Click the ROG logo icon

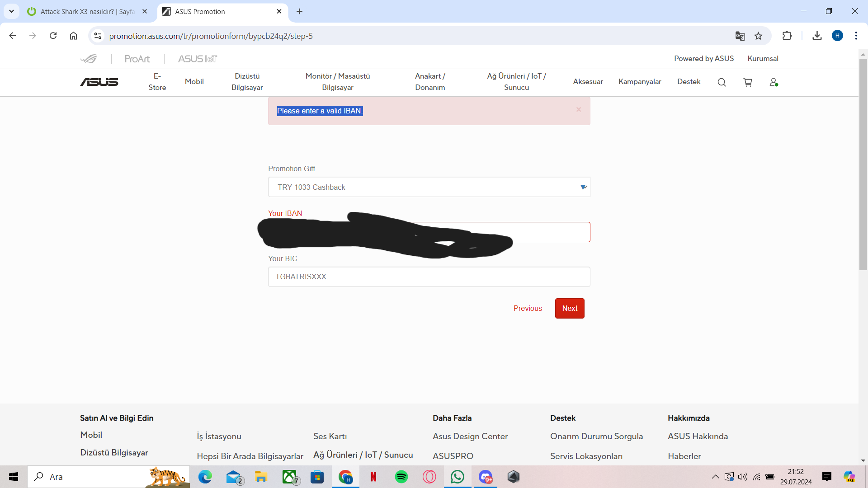pyautogui.click(x=89, y=59)
